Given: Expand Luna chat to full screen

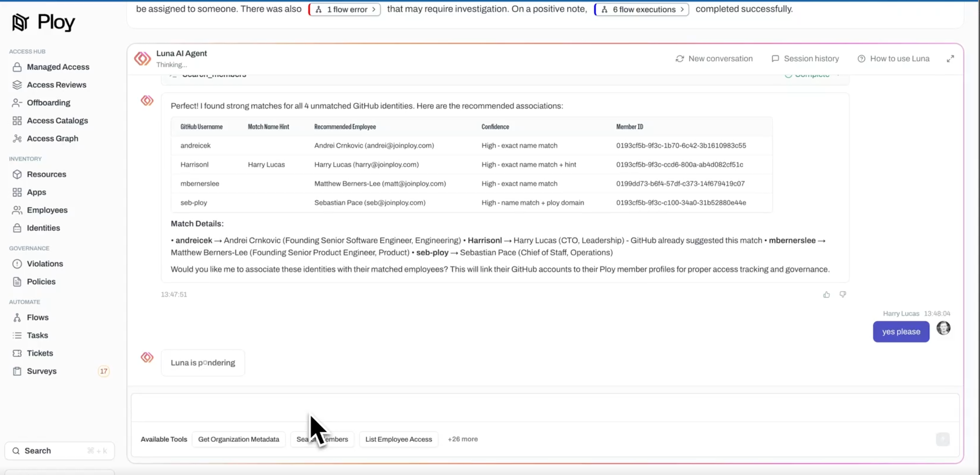Looking at the screenshot, I should pyautogui.click(x=950, y=59).
